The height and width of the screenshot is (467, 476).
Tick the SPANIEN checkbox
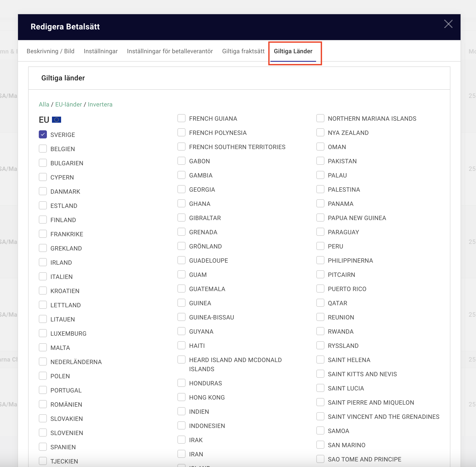click(43, 447)
